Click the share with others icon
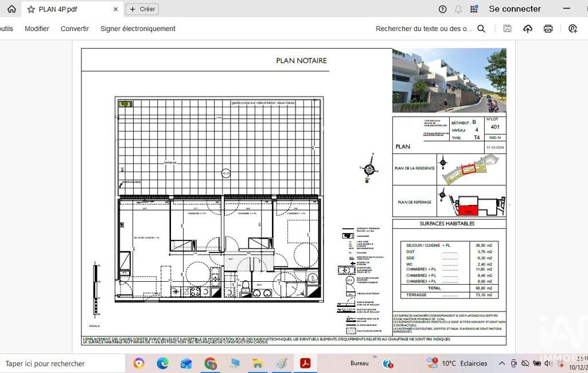The width and height of the screenshot is (588, 373). pos(573,29)
